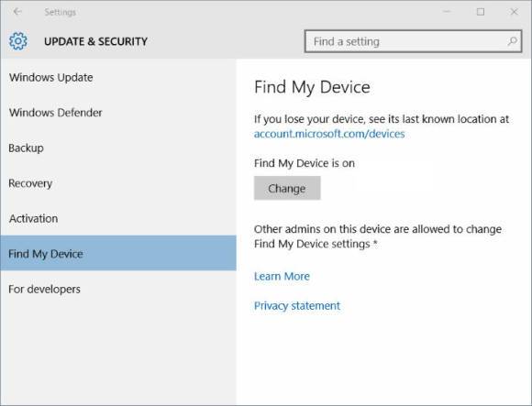Click the Settings title text
The width and height of the screenshot is (532, 406).
60,12
